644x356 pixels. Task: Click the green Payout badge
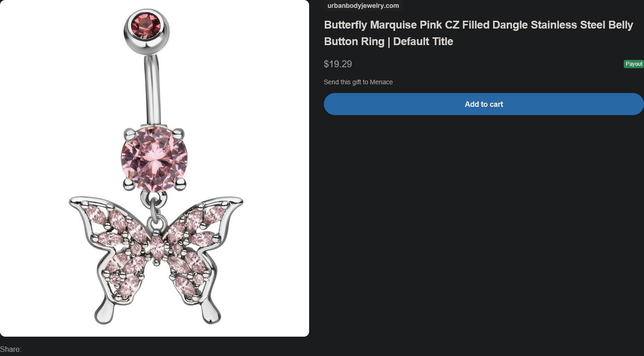coord(633,64)
